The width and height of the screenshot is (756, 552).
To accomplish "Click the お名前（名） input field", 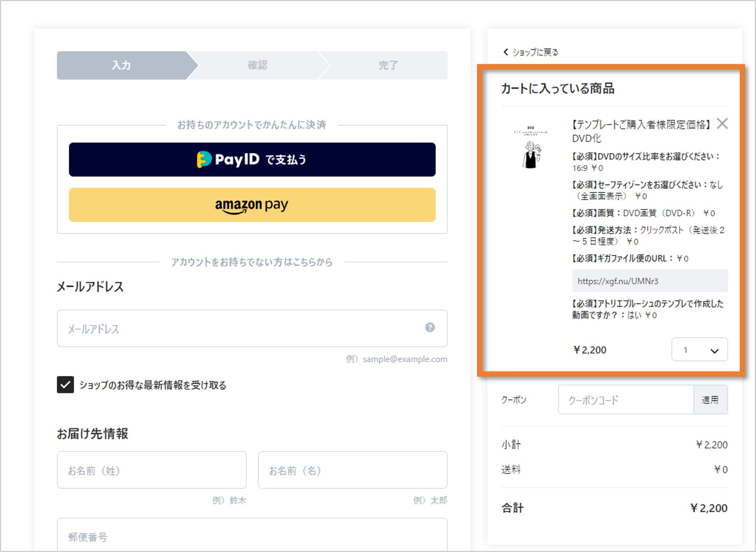I will click(353, 470).
